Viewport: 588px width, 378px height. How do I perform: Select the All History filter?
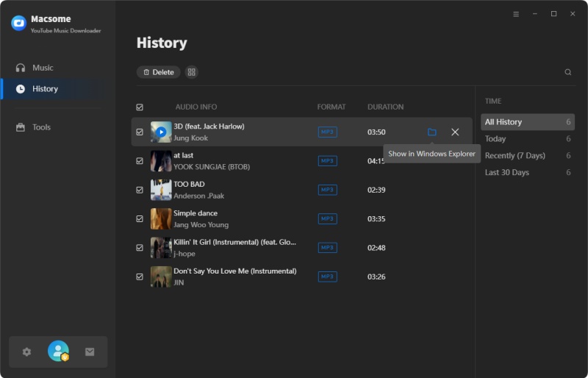pos(528,122)
